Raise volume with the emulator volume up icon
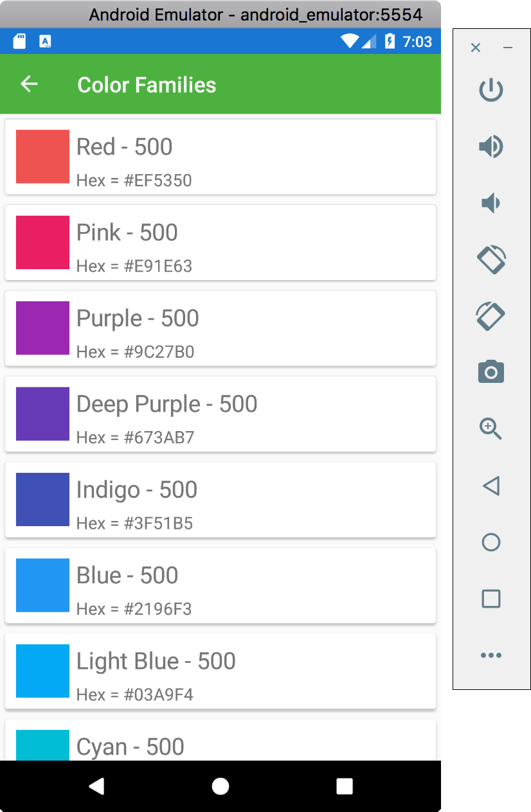This screenshot has width=531, height=812. pos(491,146)
